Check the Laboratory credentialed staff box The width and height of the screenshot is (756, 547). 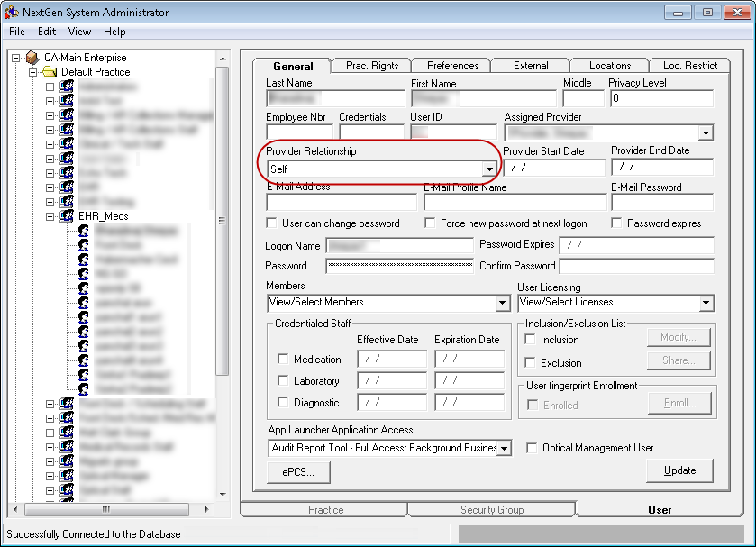coord(283,380)
